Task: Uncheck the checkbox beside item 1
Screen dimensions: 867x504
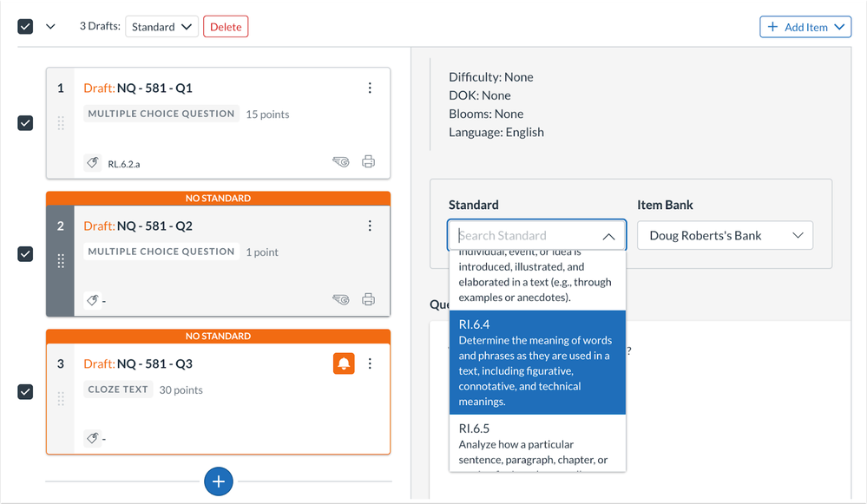Action: (x=25, y=123)
